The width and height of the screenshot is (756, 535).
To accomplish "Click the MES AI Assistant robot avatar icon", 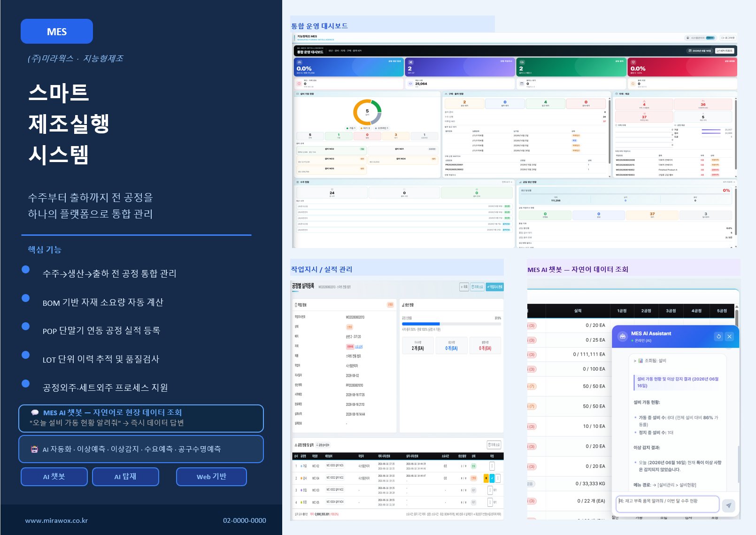I will coord(622,336).
